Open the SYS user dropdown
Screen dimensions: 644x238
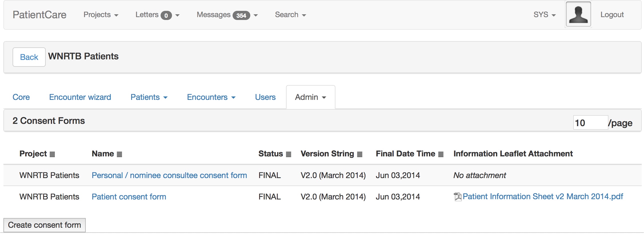tap(544, 15)
